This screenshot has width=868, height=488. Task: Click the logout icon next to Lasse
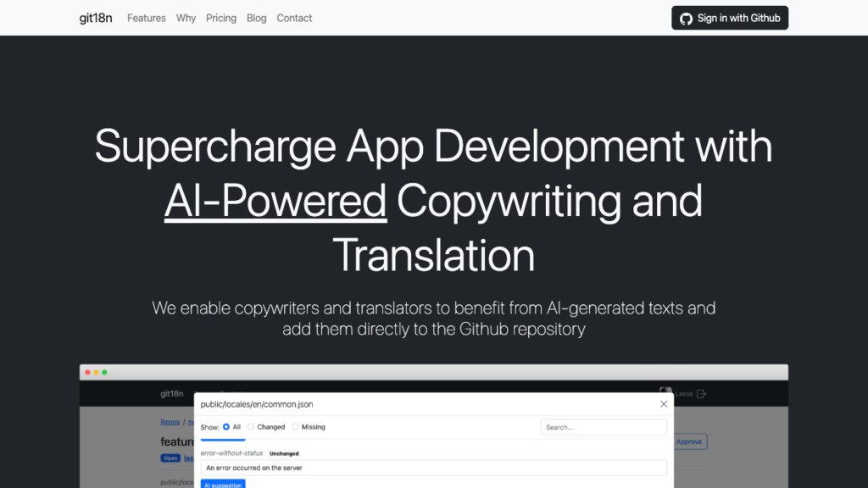tap(701, 394)
